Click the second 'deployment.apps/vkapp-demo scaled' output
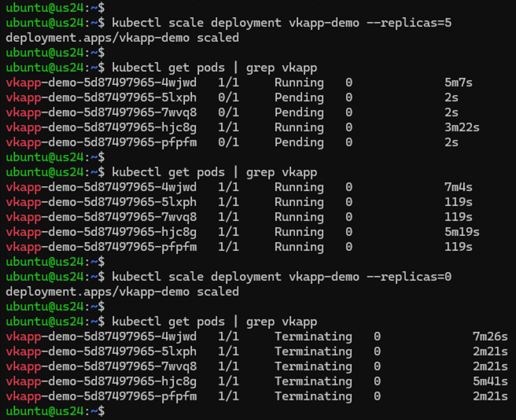 click(x=123, y=292)
